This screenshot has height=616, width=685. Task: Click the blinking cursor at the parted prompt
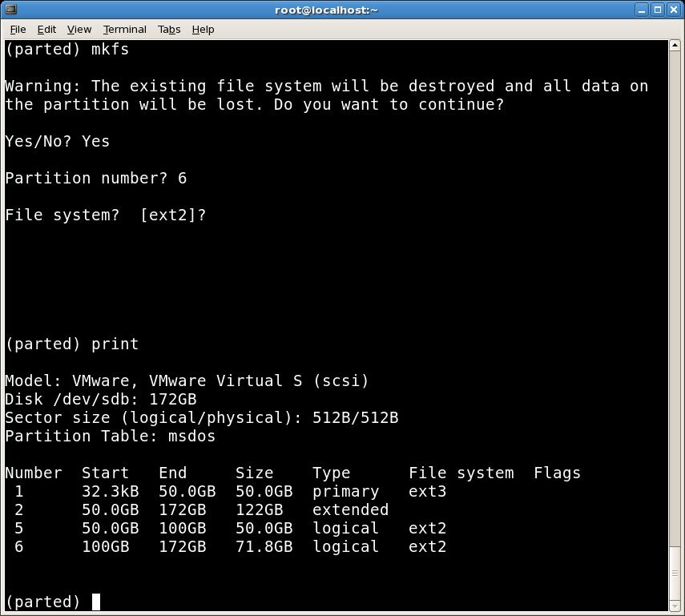[x=94, y=602]
